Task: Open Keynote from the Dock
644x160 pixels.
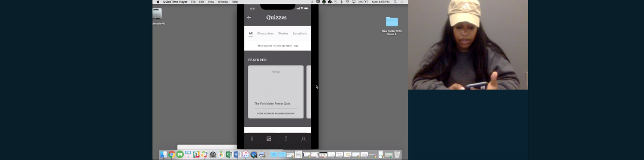Action: click(x=188, y=154)
